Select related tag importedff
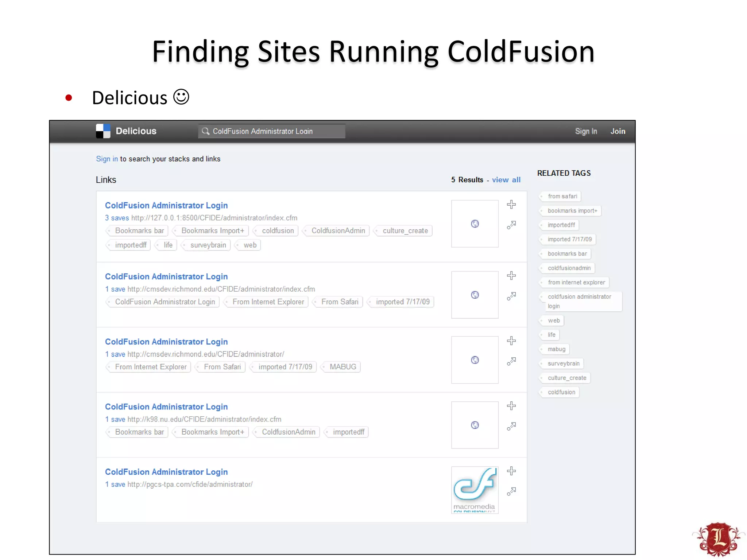The image size is (747, 560). tap(559, 225)
